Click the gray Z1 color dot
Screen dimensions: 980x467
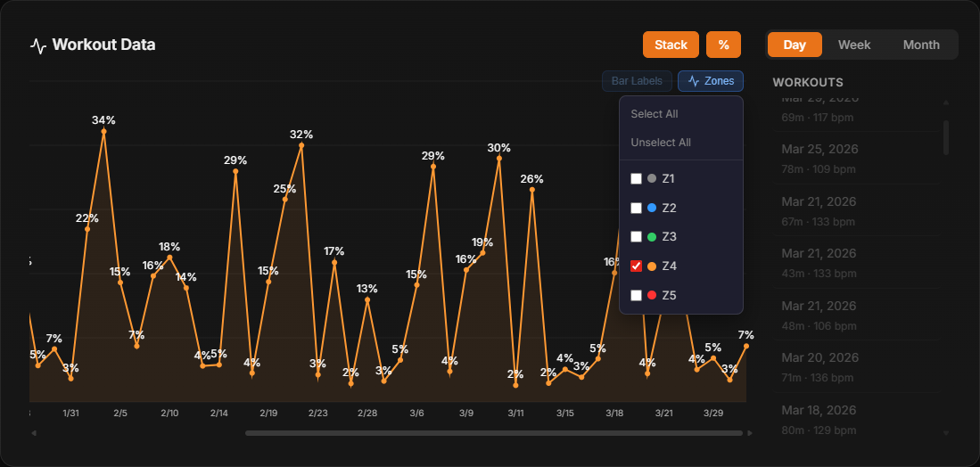point(652,178)
